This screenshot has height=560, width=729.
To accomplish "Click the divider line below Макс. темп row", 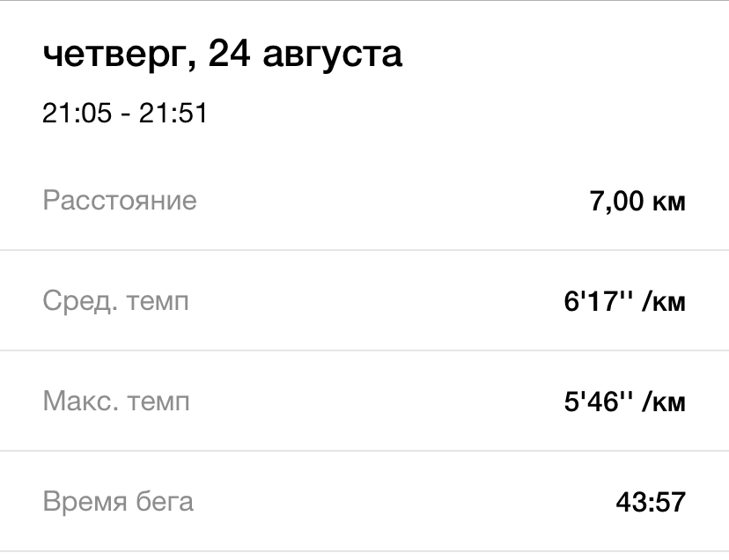I will pyautogui.click(x=364, y=450).
